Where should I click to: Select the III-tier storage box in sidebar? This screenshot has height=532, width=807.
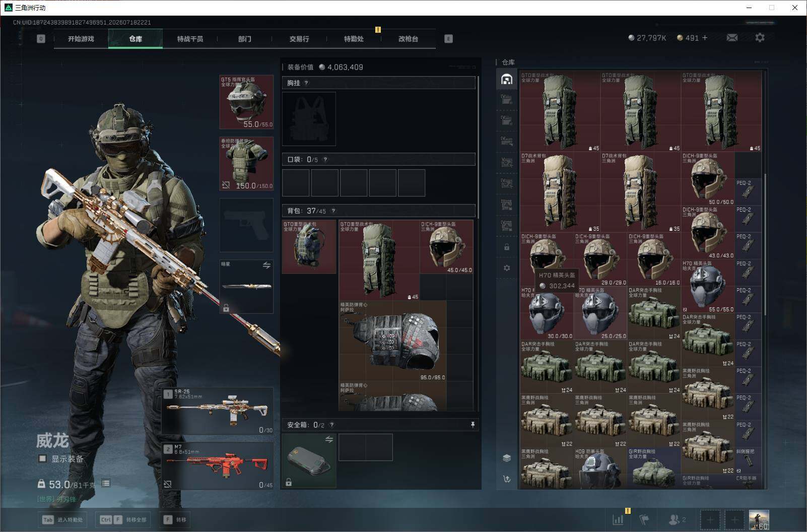(507, 205)
